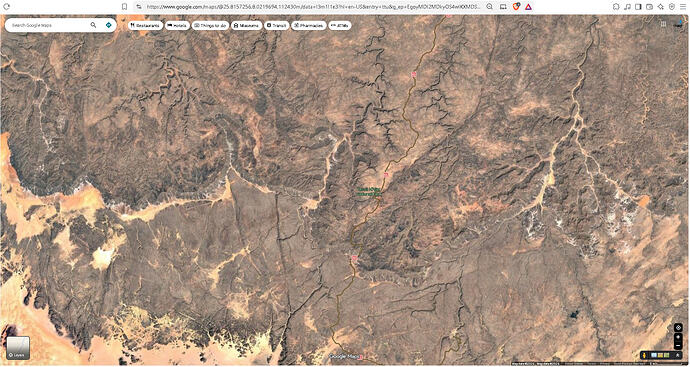Zoom out with the minus button
Viewport: 690px width, 367px height.
tap(678, 345)
